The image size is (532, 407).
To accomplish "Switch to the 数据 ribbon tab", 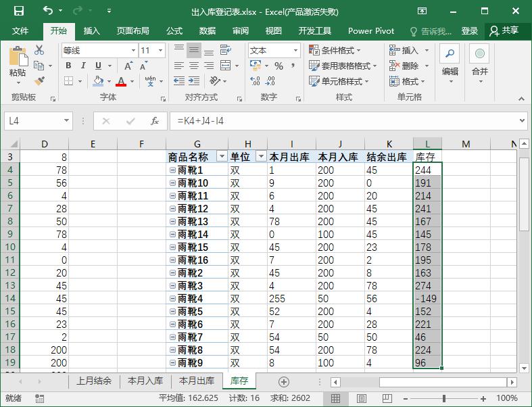I will [x=208, y=31].
